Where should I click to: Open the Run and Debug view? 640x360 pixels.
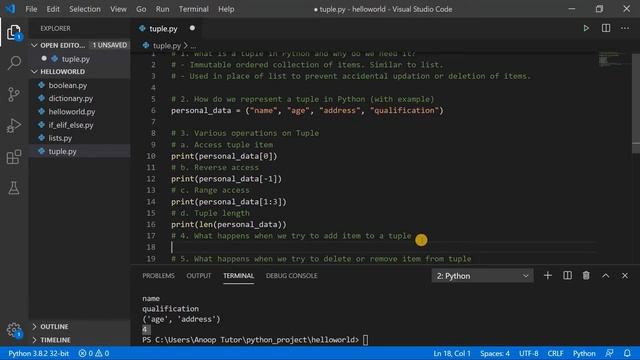pos(14,126)
